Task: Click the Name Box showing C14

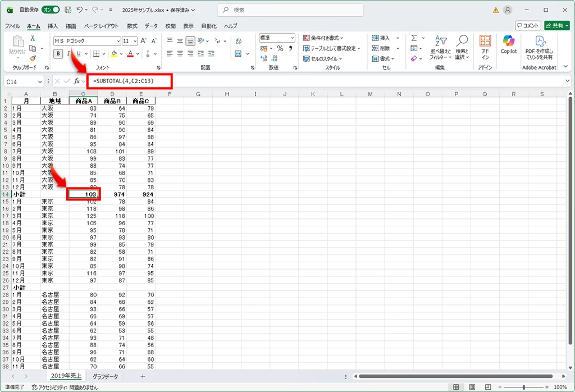Action: tap(21, 81)
